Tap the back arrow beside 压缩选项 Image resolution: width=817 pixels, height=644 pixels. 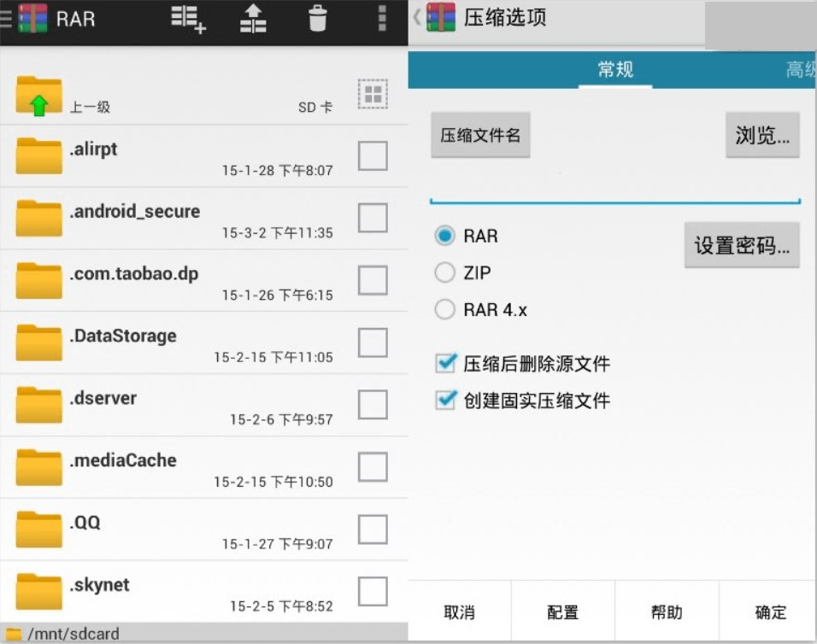click(417, 18)
